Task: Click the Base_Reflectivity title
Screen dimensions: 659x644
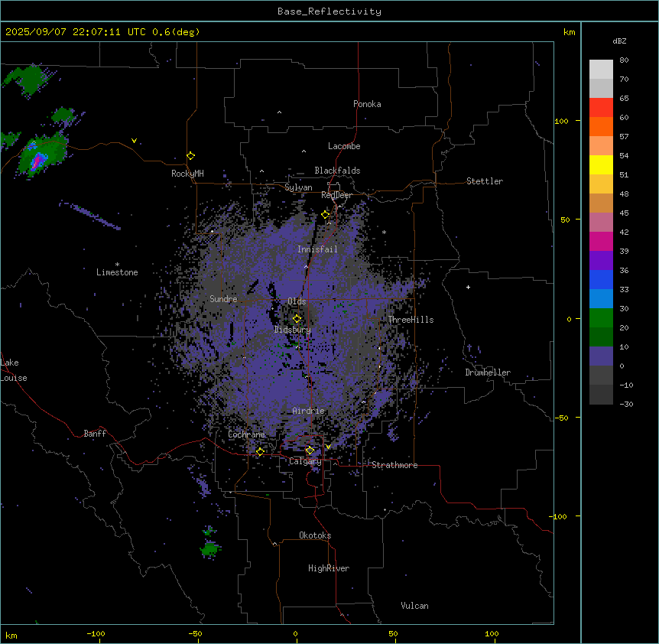Action: (x=329, y=11)
